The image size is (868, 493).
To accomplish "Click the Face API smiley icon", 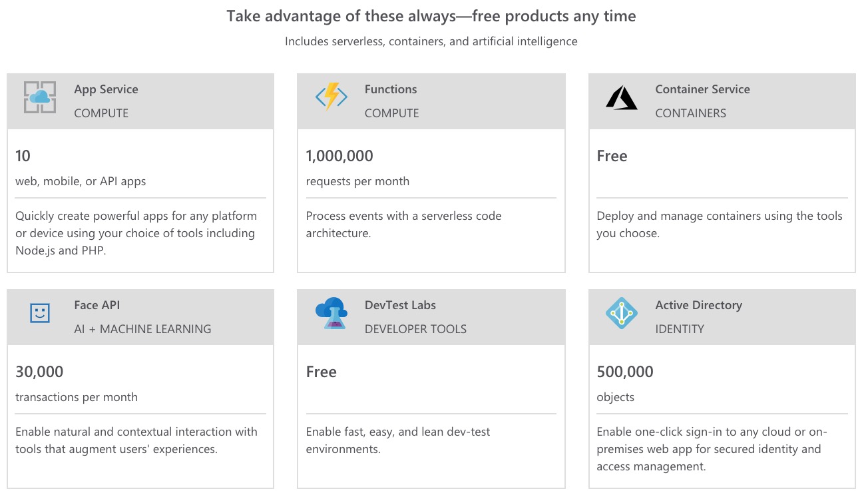I will pos(40,313).
